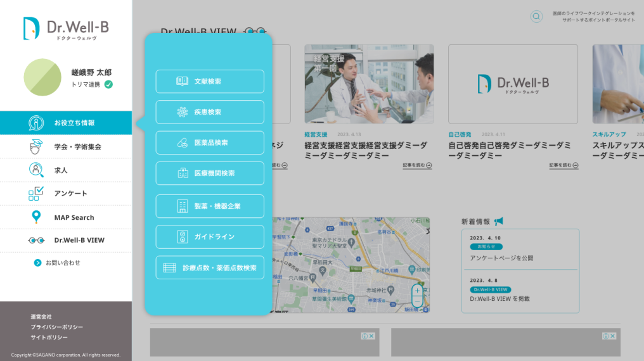
Task: Click the MAP Search pin icon
Action: [x=36, y=217]
